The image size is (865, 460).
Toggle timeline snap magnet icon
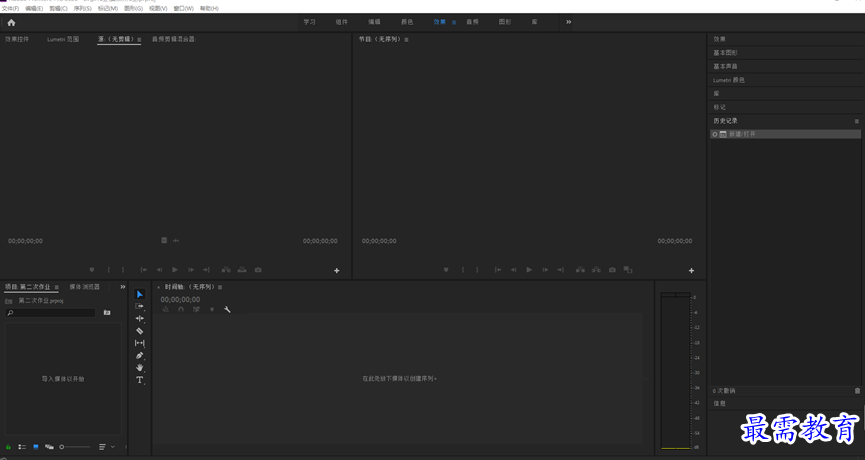[x=181, y=310]
